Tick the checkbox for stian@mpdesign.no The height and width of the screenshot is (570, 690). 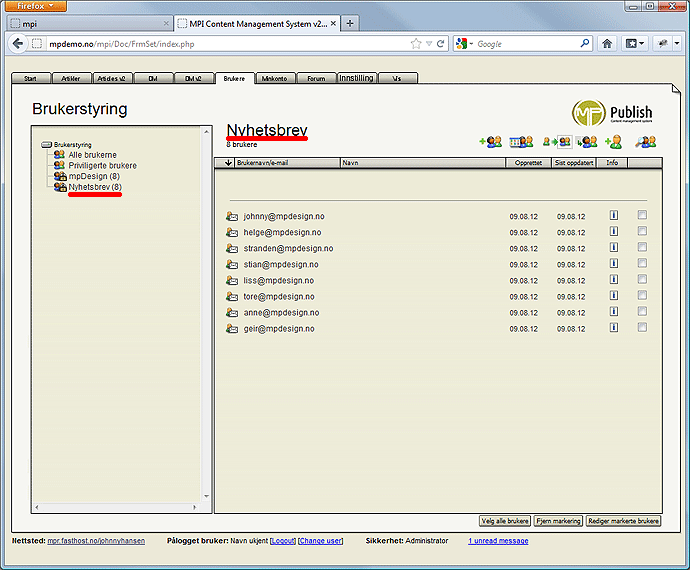[642, 263]
